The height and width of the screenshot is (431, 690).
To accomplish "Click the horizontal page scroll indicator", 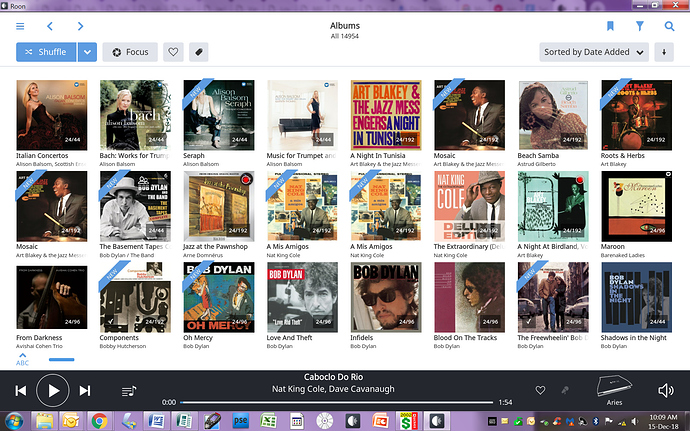I will 62,360.
